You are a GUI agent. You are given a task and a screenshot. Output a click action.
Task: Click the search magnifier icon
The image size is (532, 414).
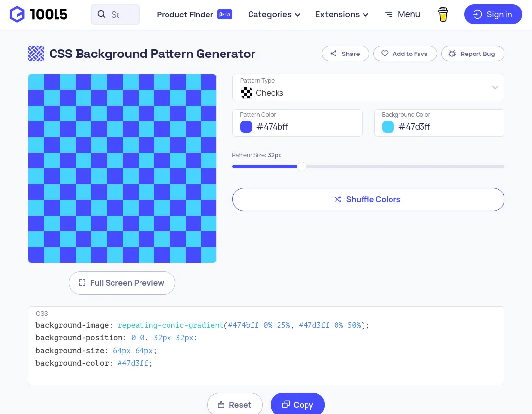pyautogui.click(x=101, y=14)
